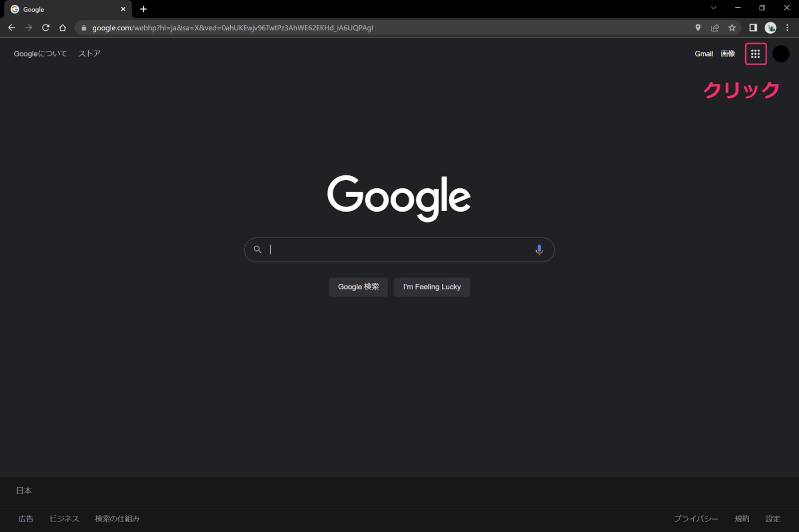The height and width of the screenshot is (532, 799).
Task: Open the Chrome profile avatar
Action: coord(771,28)
